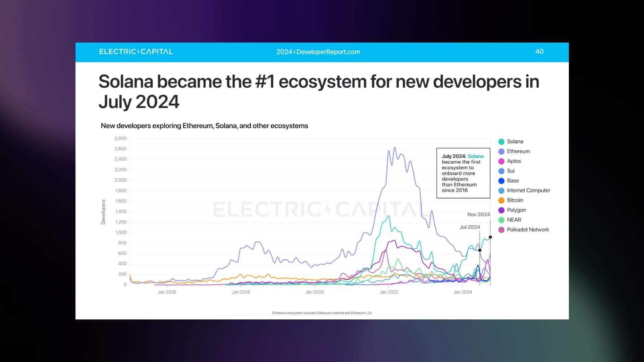
Task: Select Internet Computer legend label
Action: [528, 190]
